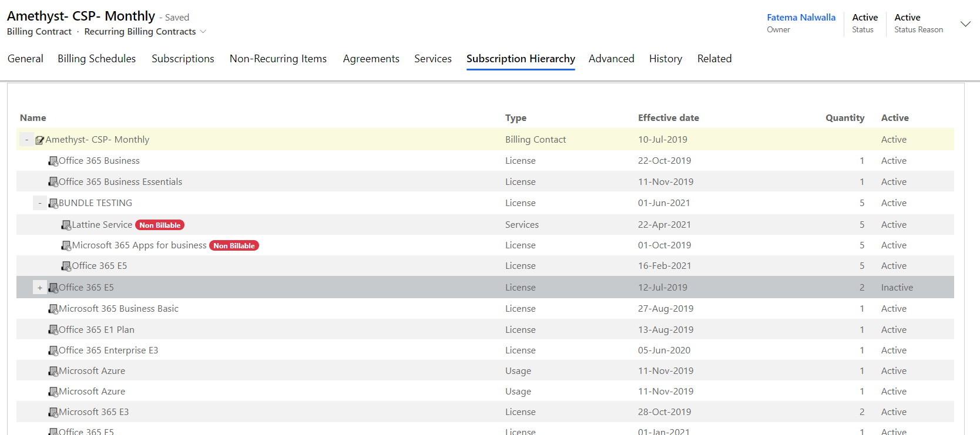This screenshot has width=980, height=435.
Task: Click the Microsoft 365 E3 row icon
Action: pyautogui.click(x=53, y=412)
